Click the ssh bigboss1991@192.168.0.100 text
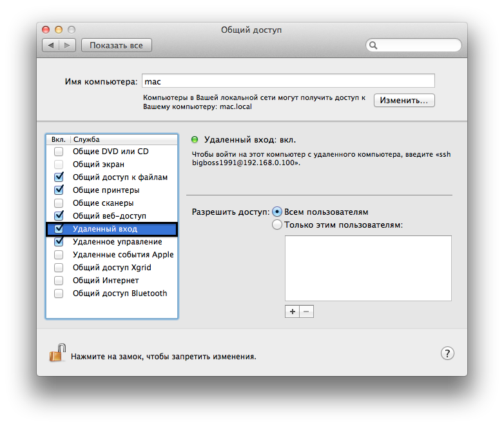This screenshot has height=427, width=504. (321, 159)
